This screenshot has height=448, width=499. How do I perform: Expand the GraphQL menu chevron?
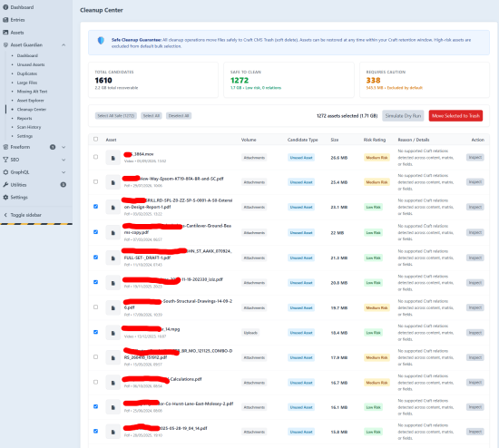(64, 172)
